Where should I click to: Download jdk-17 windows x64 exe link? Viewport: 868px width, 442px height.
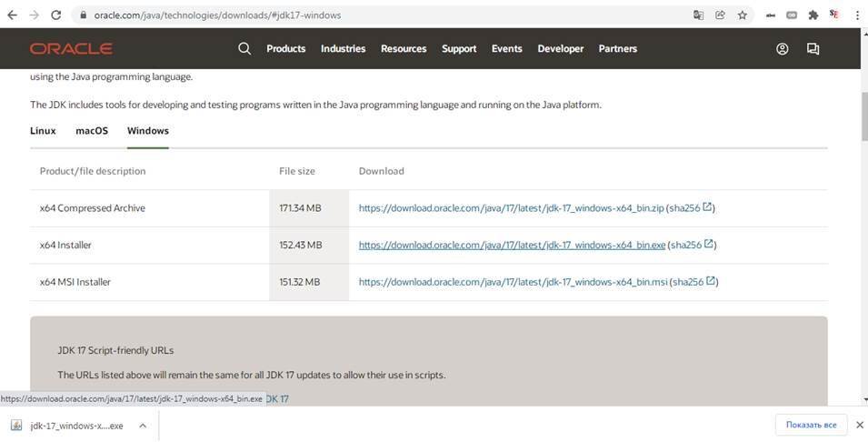tap(512, 245)
